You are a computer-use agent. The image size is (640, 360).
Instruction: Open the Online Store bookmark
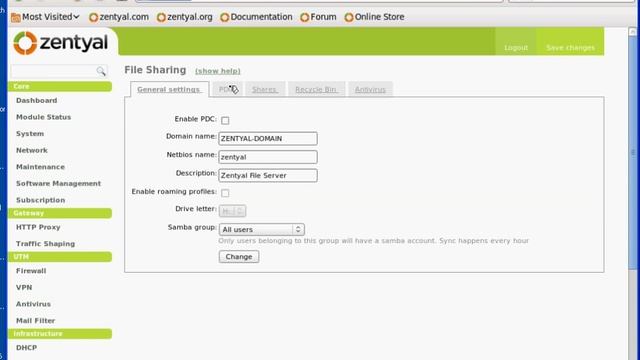tap(374, 17)
